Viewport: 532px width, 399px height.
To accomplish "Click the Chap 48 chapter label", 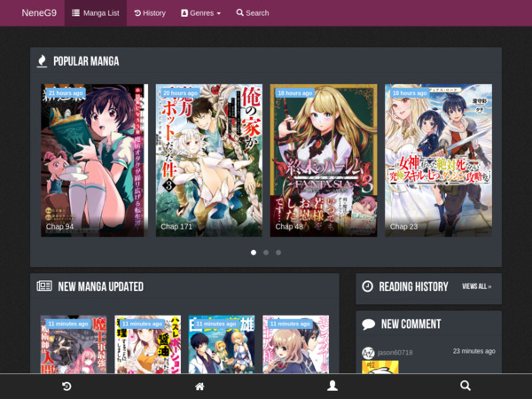I will pos(289,226).
